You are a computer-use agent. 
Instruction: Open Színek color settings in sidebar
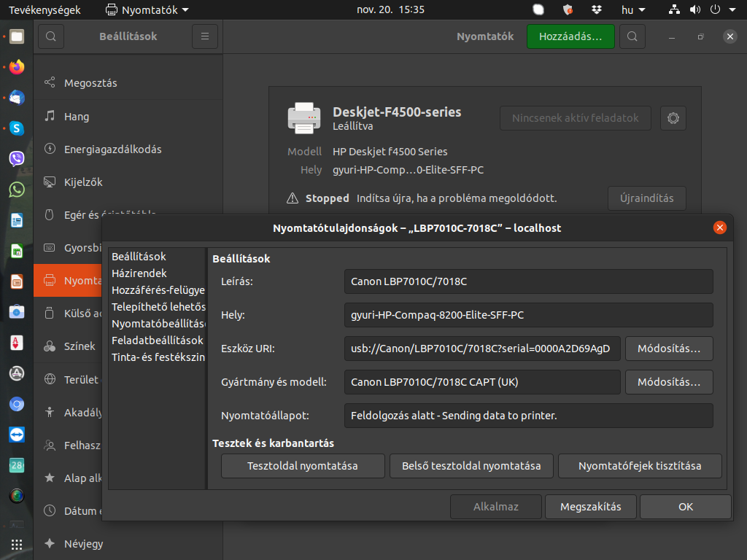68,346
